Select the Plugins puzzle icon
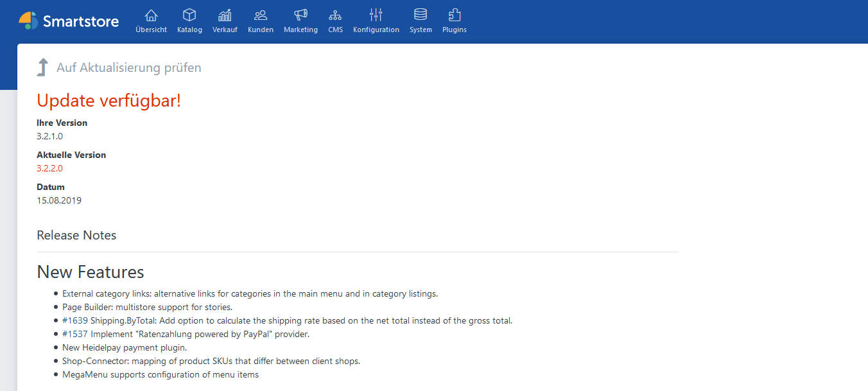This screenshot has width=868, height=391. click(x=455, y=15)
